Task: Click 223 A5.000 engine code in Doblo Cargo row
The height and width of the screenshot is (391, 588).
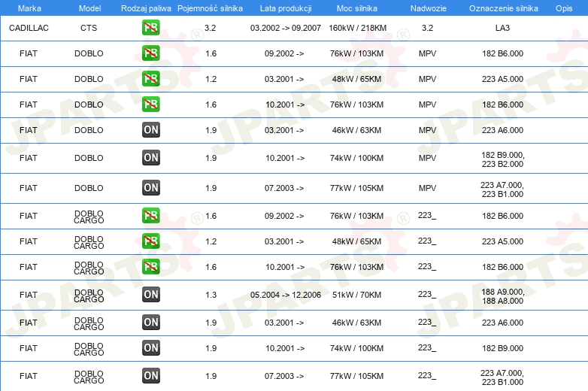Action: [502, 241]
